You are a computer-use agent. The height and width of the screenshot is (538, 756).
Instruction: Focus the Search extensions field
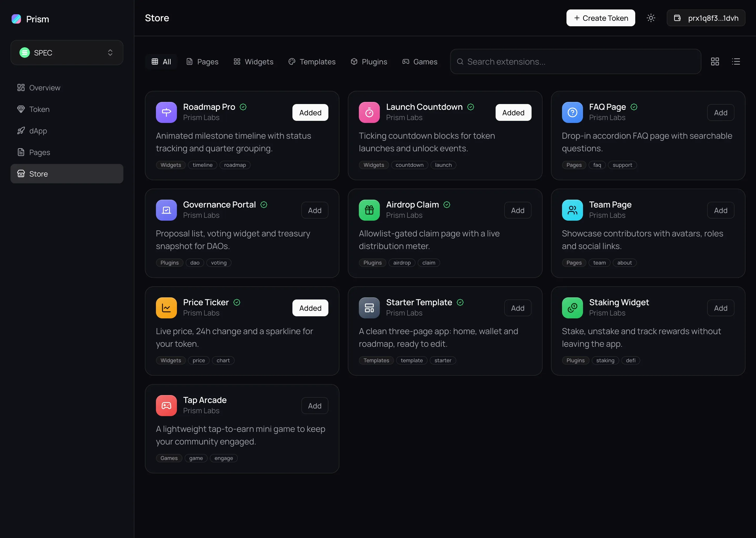point(576,62)
